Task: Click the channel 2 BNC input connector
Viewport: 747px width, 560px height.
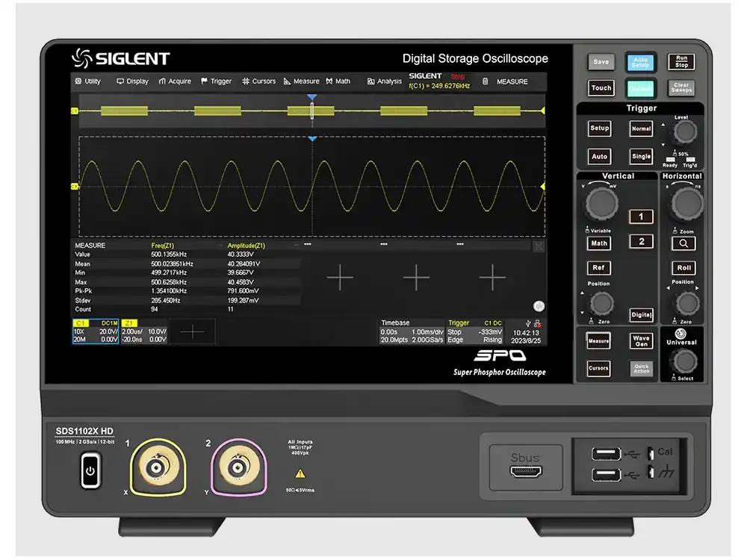Action: 238,467
